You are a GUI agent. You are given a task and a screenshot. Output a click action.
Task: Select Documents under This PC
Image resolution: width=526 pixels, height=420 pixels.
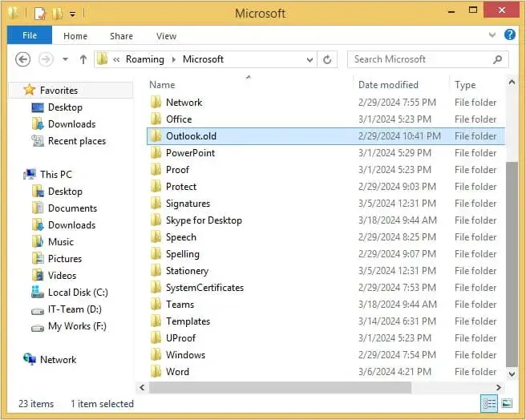pyautogui.click(x=72, y=208)
